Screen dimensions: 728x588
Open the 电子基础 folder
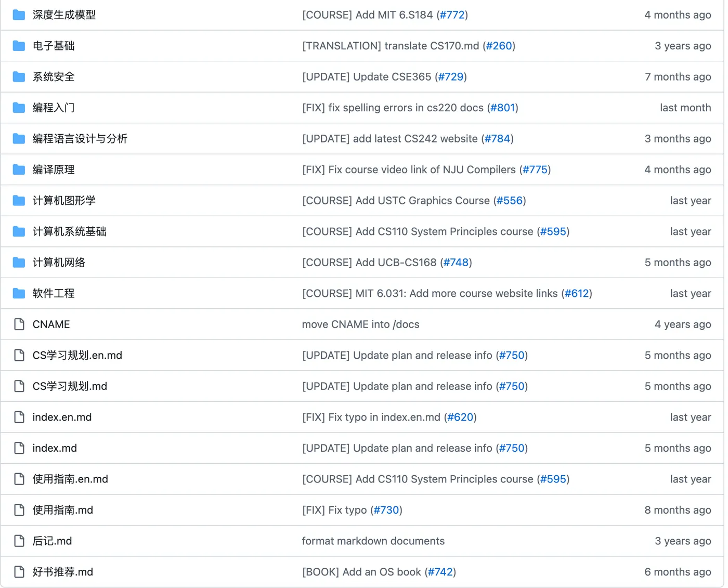54,46
